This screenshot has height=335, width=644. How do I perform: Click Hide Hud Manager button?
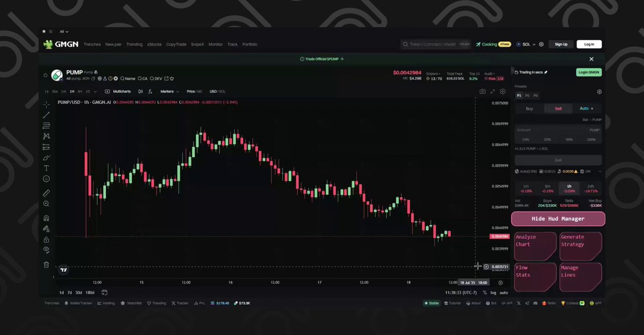click(558, 219)
